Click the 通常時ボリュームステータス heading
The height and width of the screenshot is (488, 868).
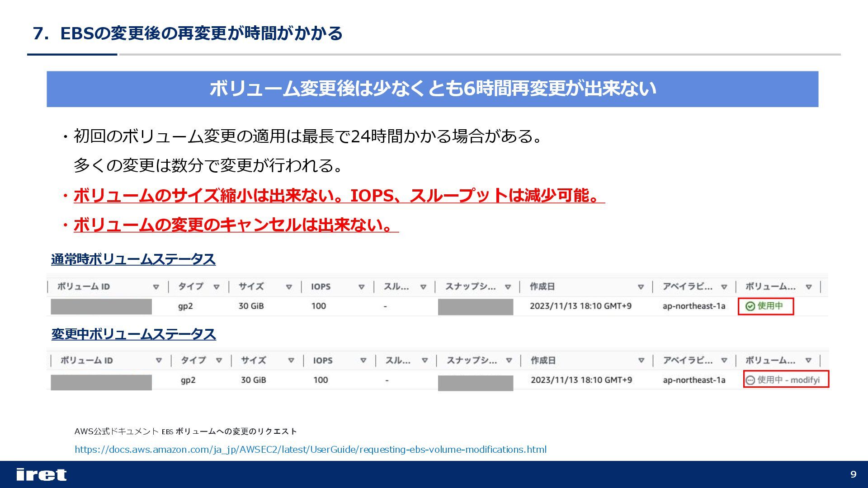click(x=133, y=259)
